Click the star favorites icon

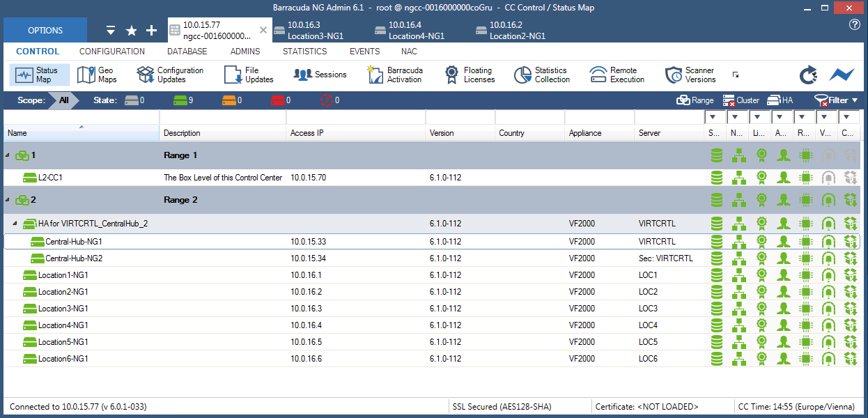(x=131, y=31)
